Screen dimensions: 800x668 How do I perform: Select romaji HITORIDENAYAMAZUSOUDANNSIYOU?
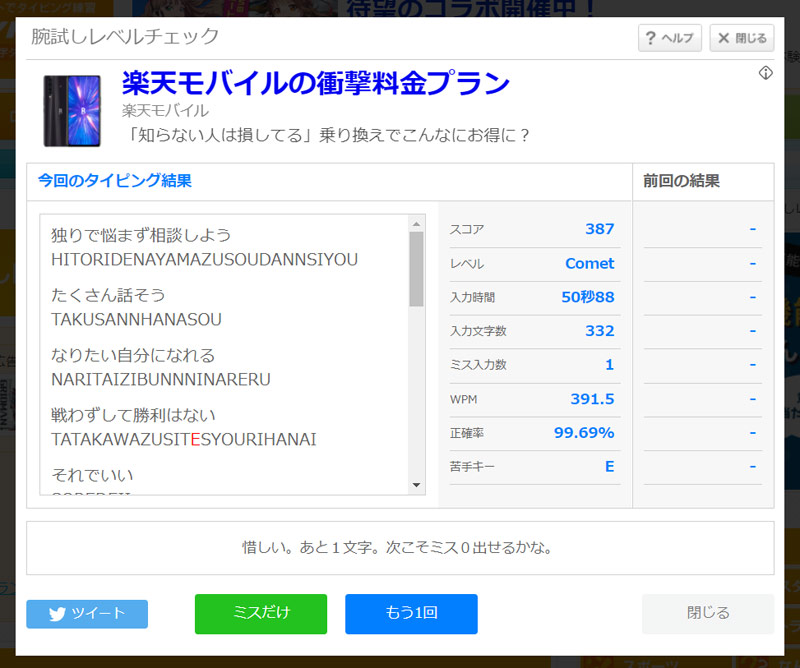(205, 260)
